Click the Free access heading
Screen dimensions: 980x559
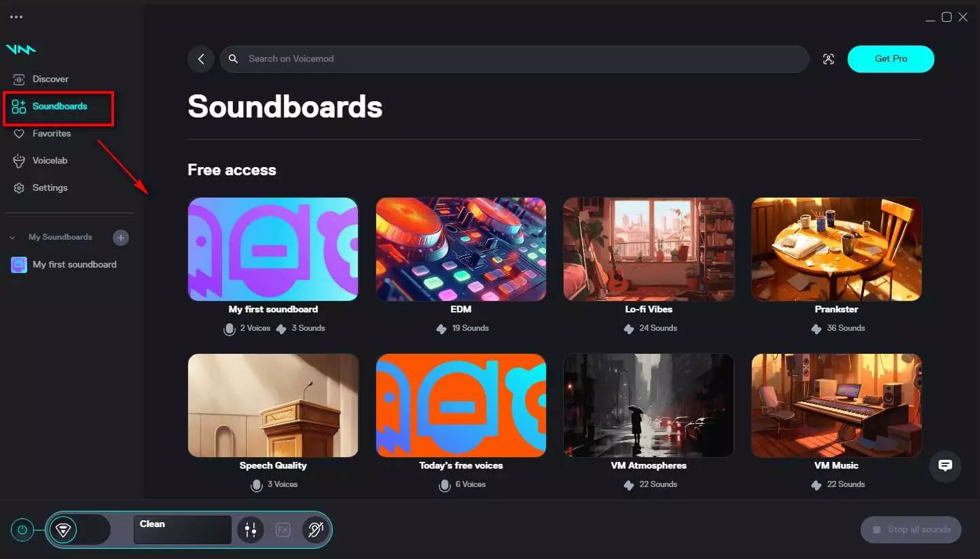coord(232,170)
